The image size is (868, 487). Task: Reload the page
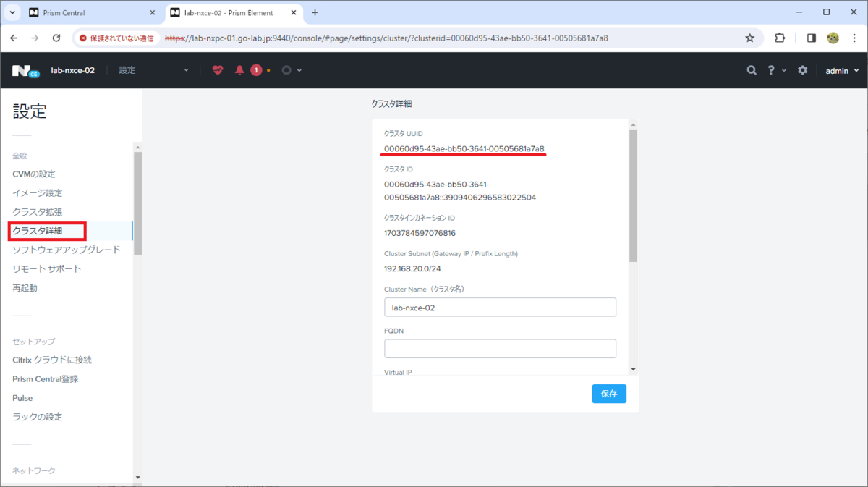click(56, 38)
